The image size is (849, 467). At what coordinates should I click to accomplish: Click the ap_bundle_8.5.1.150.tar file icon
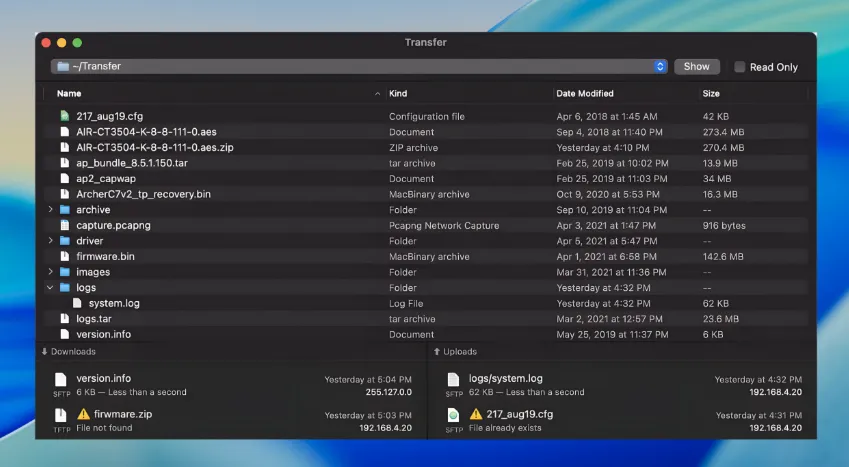(x=65, y=163)
